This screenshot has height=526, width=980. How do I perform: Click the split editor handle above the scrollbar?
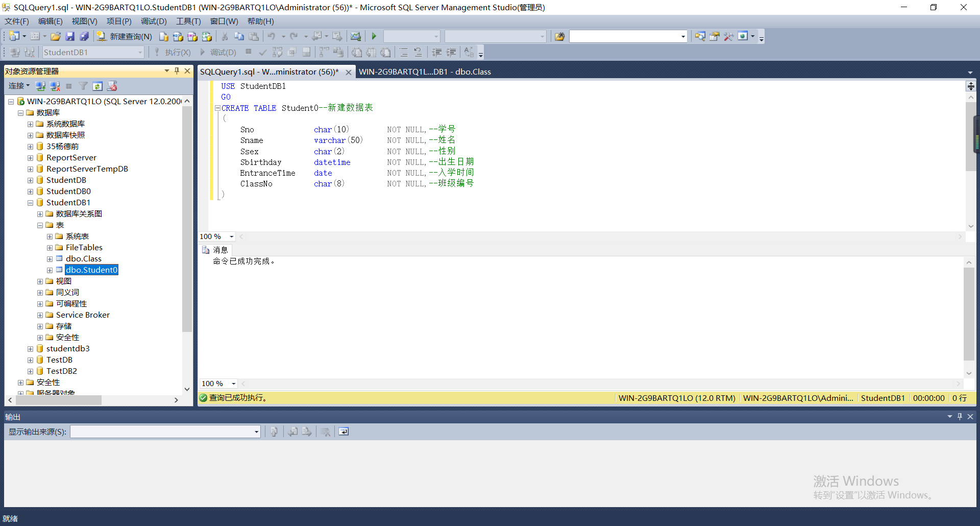971,86
